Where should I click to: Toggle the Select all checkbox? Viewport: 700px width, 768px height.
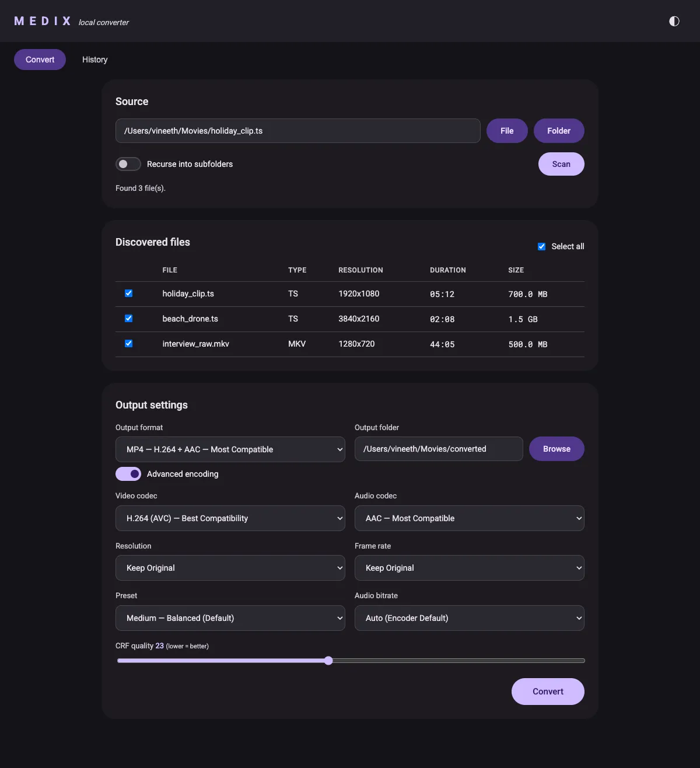pyautogui.click(x=541, y=246)
